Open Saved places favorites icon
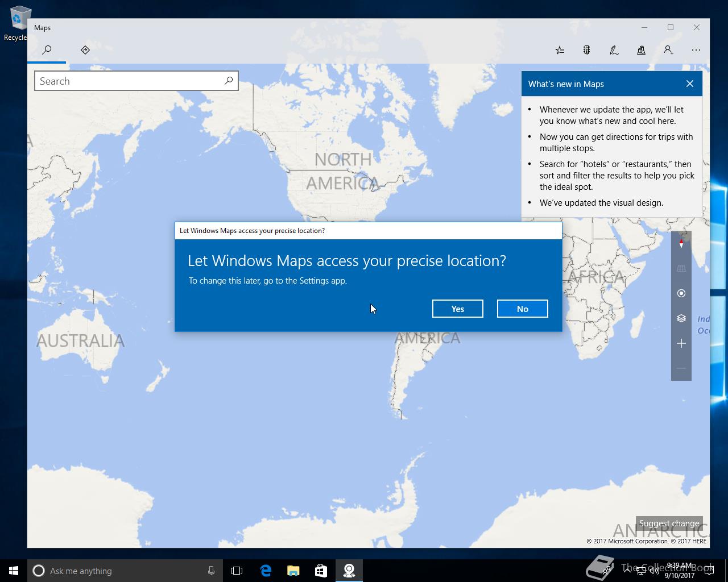Viewport: 728px width, 582px height. pyautogui.click(x=560, y=50)
